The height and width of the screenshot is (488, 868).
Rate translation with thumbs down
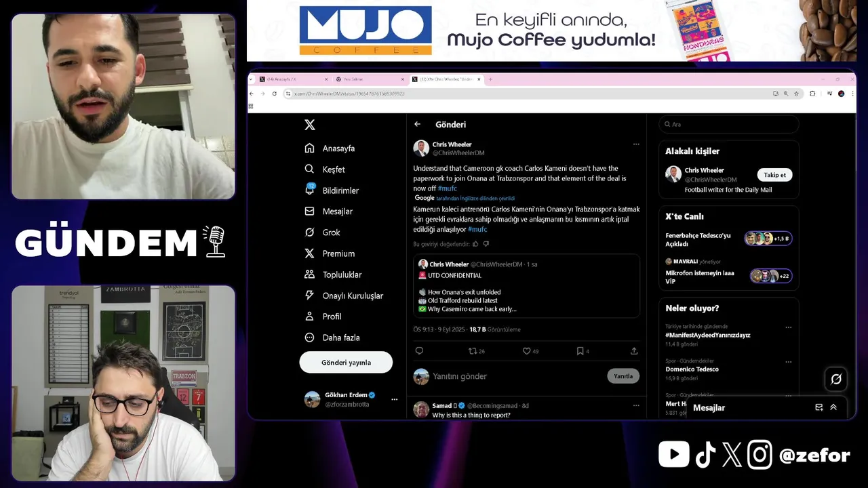486,244
